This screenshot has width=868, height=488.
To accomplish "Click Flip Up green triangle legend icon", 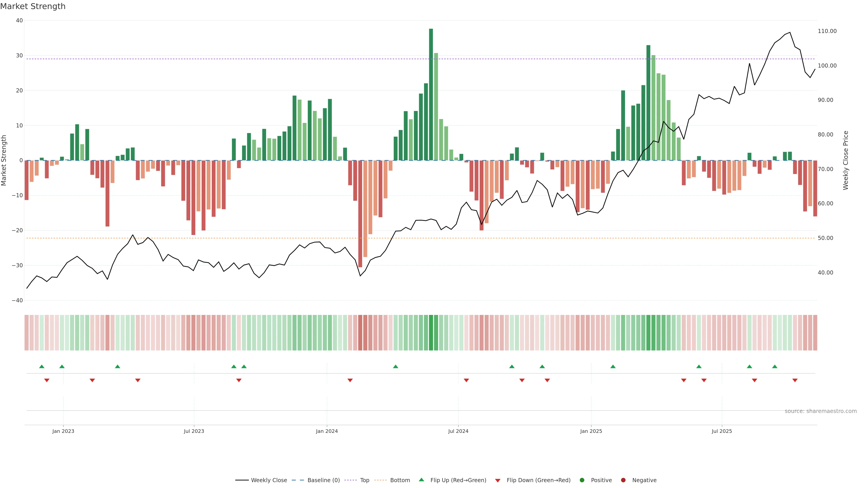I will tap(421, 480).
